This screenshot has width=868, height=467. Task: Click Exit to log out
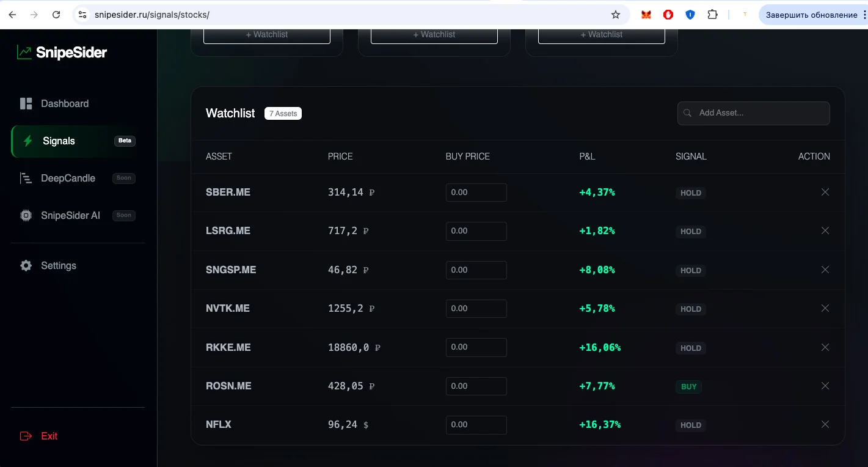pyautogui.click(x=38, y=436)
